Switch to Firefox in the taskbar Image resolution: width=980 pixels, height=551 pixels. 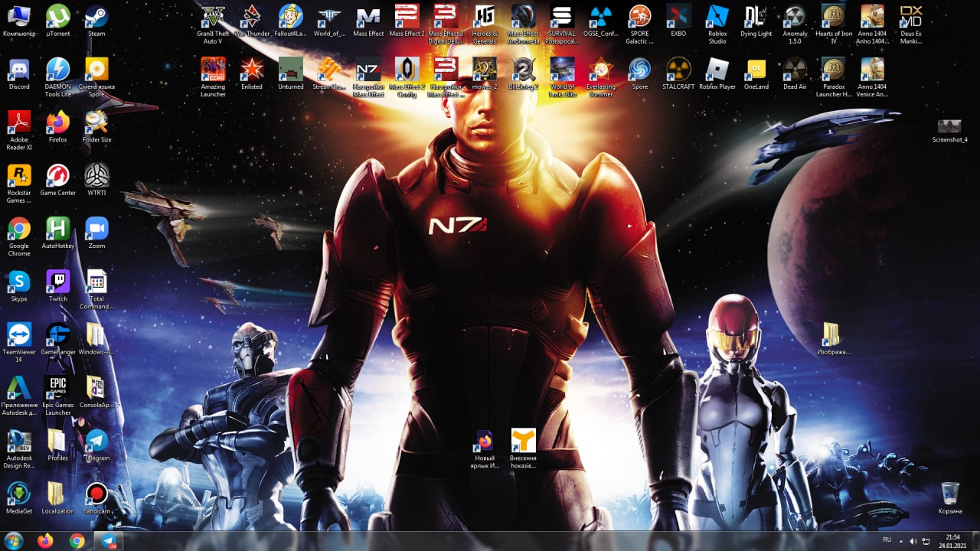pyautogui.click(x=46, y=541)
